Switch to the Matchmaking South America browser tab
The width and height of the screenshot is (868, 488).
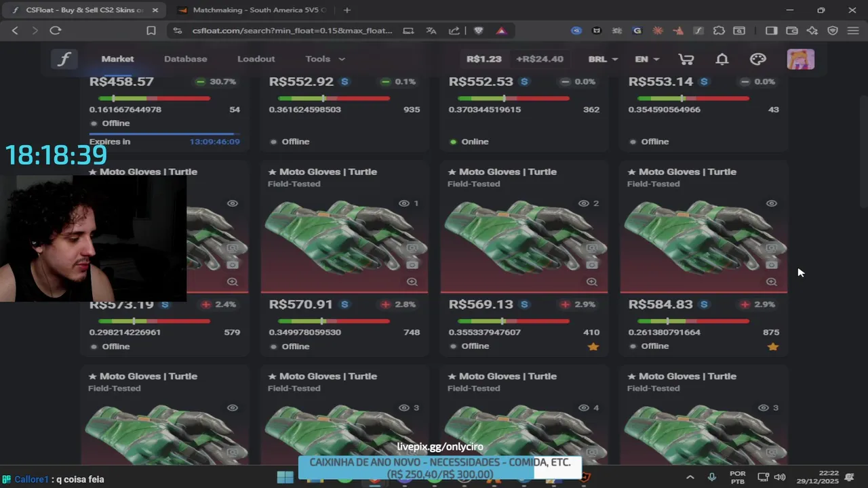[x=251, y=10]
